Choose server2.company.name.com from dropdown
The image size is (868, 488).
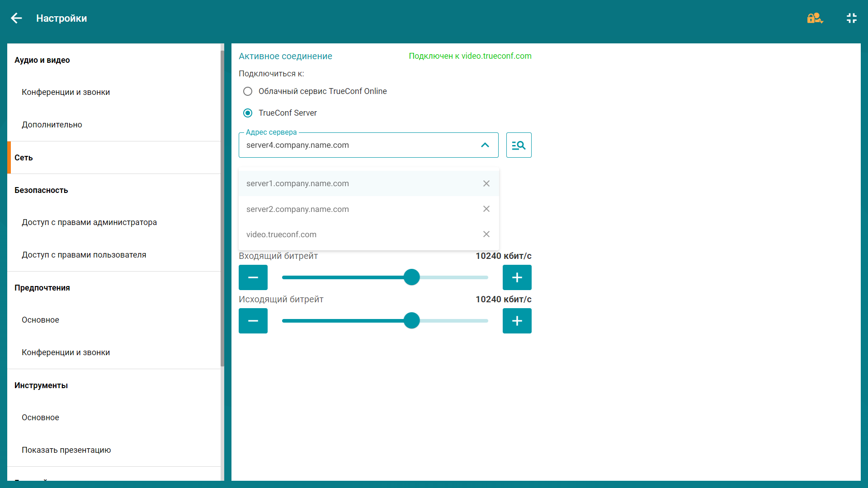(368, 209)
